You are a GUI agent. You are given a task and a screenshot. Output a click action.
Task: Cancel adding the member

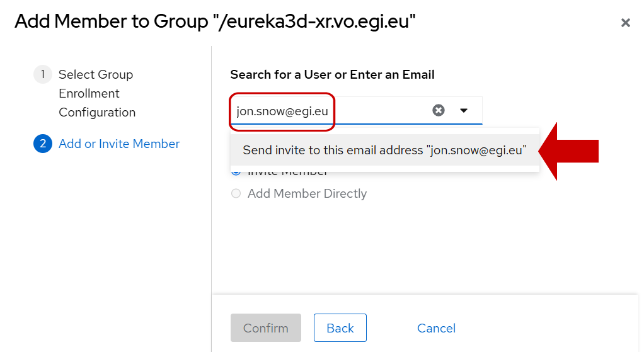click(x=436, y=328)
